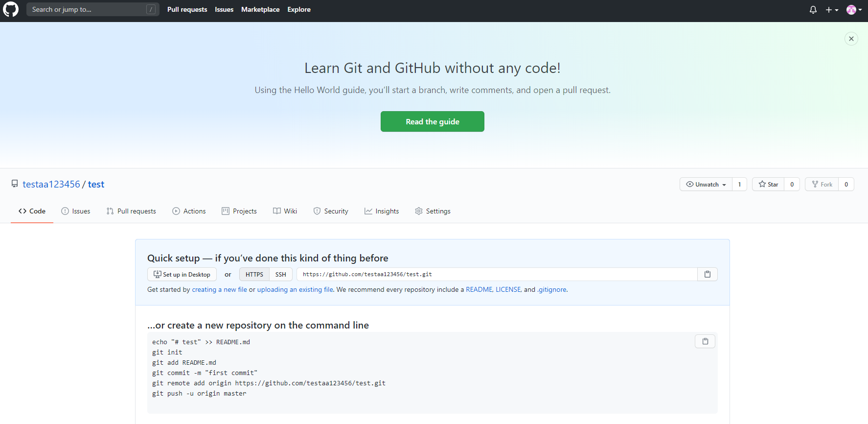Go to Marketplace
Image resolution: width=868 pixels, height=424 pixels.
pyautogui.click(x=260, y=9)
